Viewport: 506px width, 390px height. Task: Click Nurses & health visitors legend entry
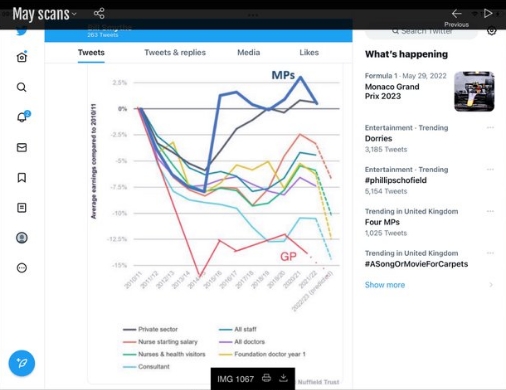(x=164, y=354)
